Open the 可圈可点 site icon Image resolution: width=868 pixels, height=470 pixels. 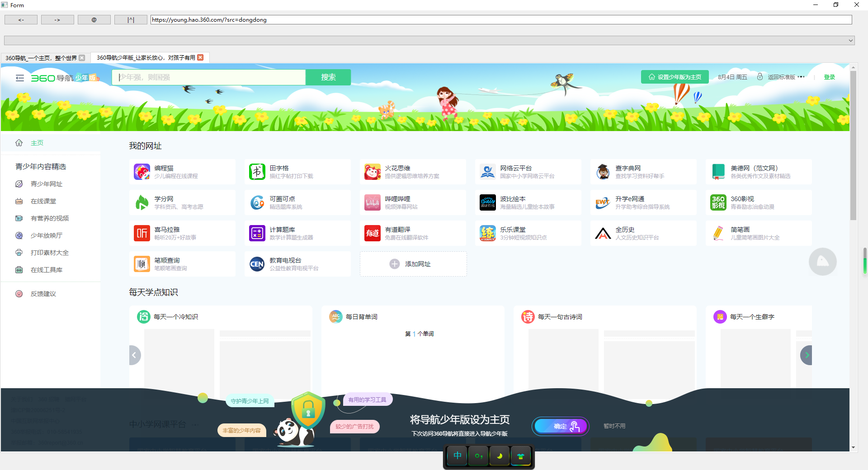(257, 202)
